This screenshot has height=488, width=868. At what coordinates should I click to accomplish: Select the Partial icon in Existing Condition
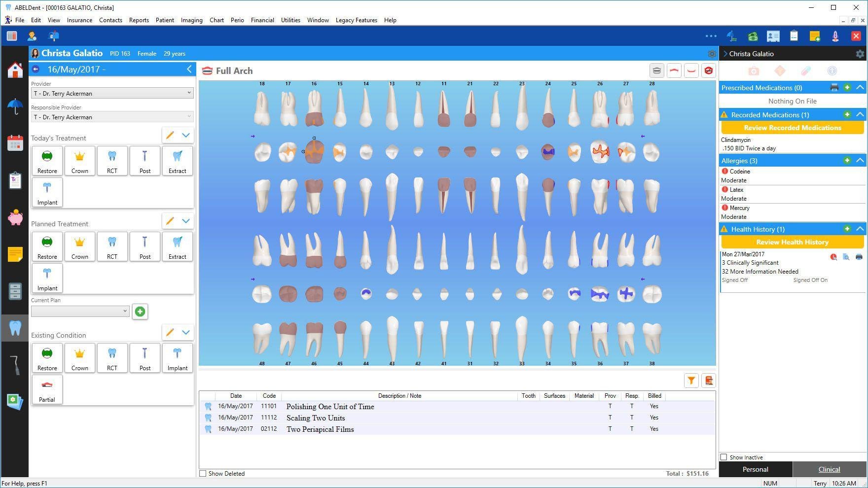pos(47,389)
